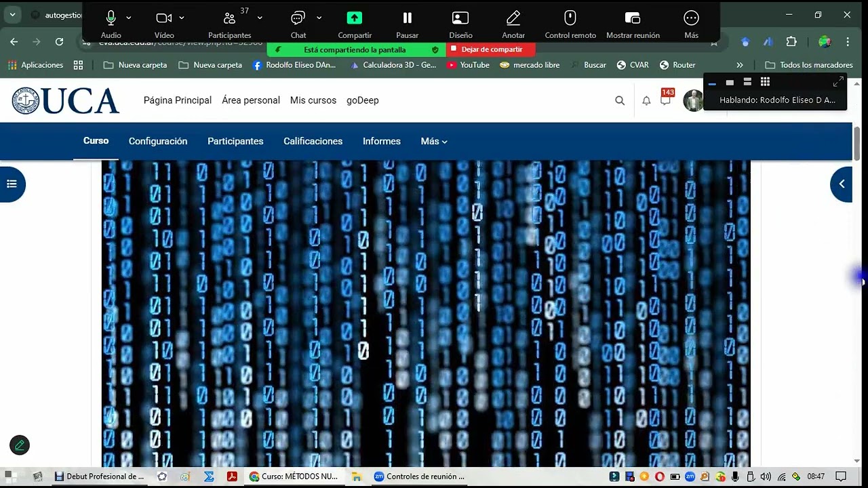Open the Calificaciones tab
This screenshot has height=488, width=868.
tap(313, 141)
